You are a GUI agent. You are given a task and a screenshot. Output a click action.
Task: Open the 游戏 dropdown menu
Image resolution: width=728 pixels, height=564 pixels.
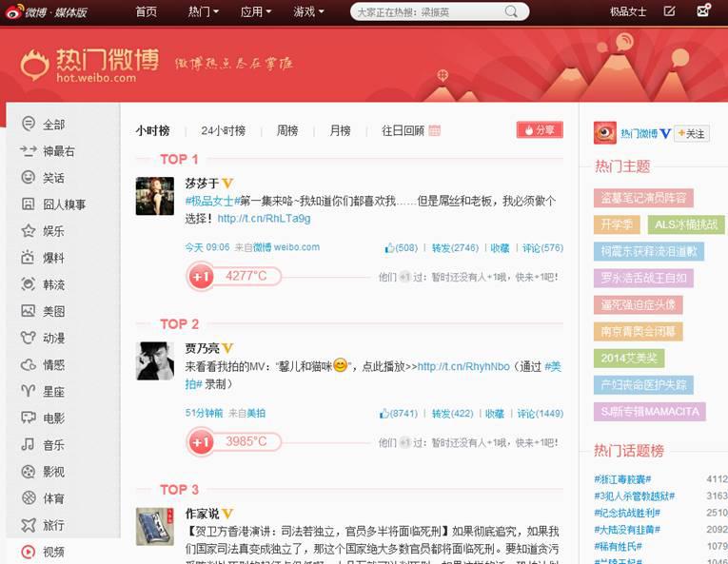[308, 11]
